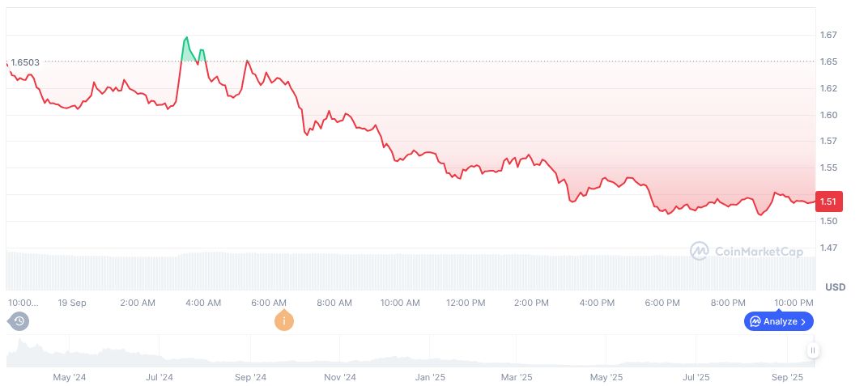Jump navigator to Jan '25
The width and height of the screenshot is (868, 386).
(430, 377)
